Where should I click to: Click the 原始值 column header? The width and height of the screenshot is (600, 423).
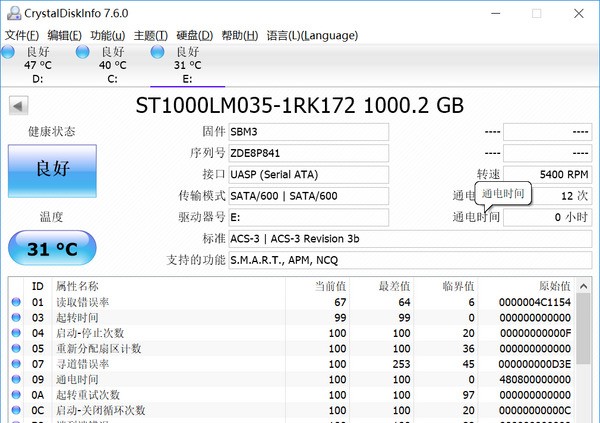(x=555, y=286)
